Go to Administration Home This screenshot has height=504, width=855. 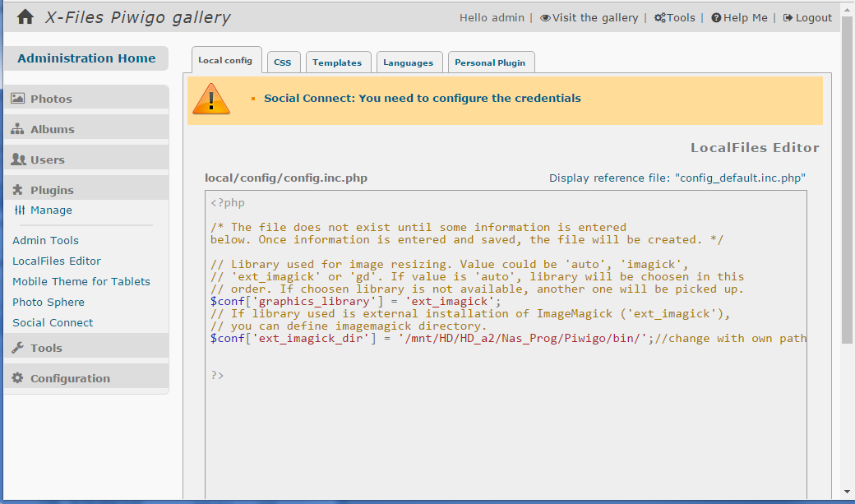pos(86,58)
